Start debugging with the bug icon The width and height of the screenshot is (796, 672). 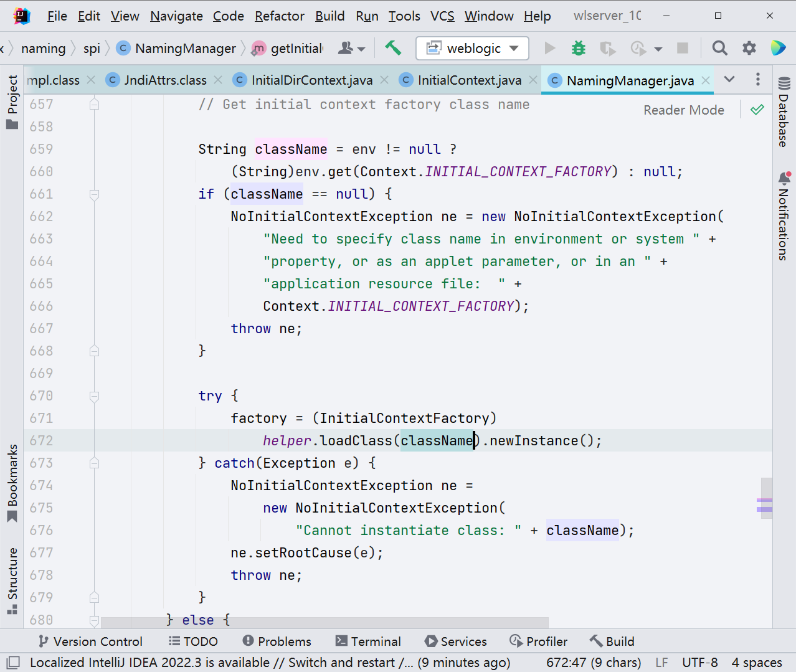(578, 48)
